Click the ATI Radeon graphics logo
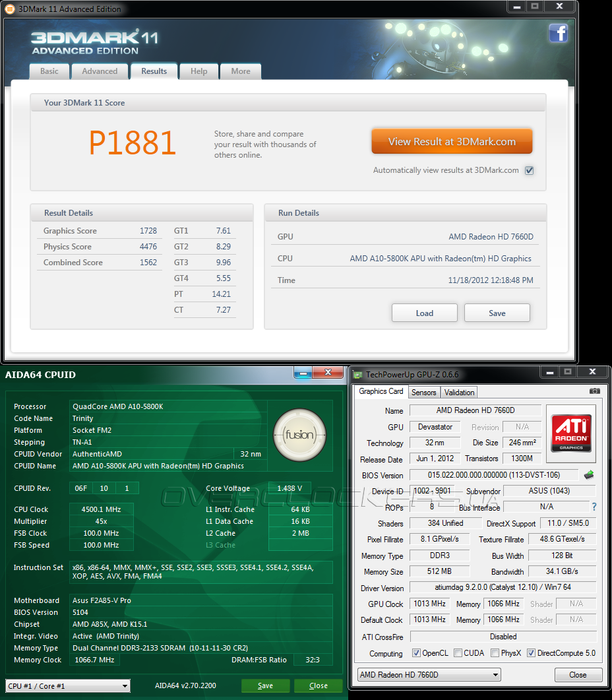The image size is (612, 700). pyautogui.click(x=570, y=433)
